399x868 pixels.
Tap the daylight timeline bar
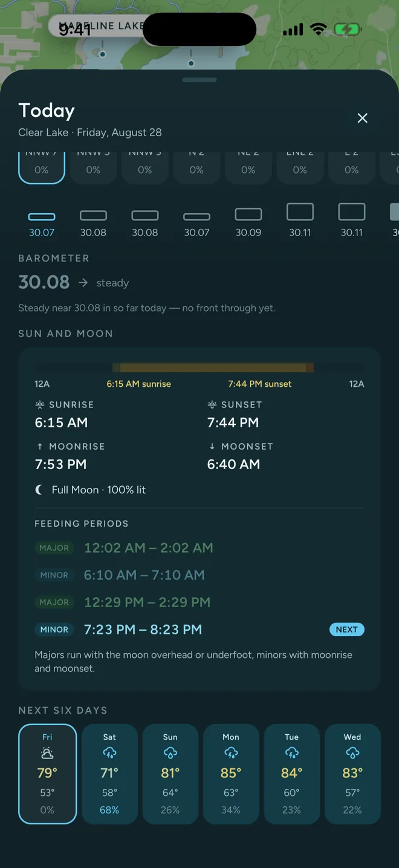point(199,367)
